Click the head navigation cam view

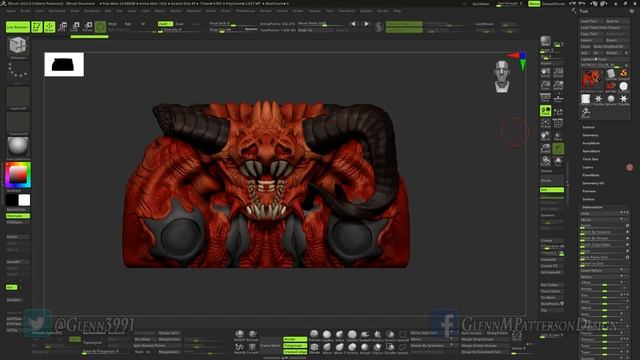502,76
